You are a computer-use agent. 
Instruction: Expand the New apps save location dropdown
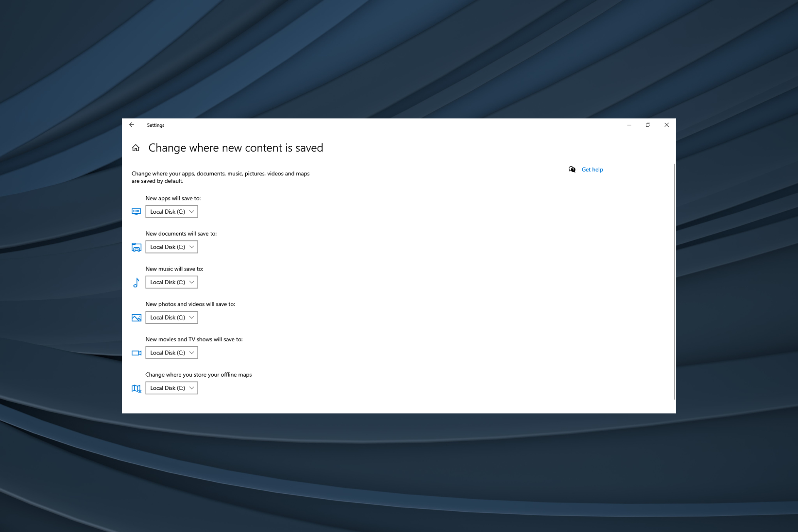[x=172, y=212]
